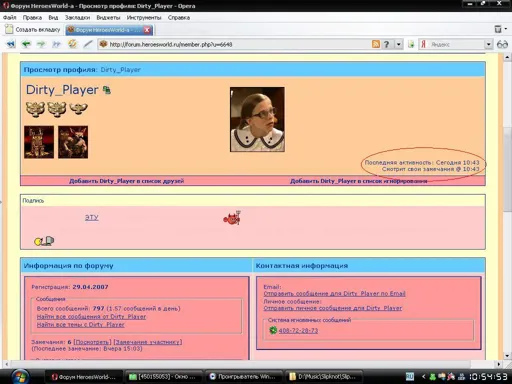The height and width of the screenshot is (384, 512).
Task: Click the glasses view icon
Action: [502, 44]
